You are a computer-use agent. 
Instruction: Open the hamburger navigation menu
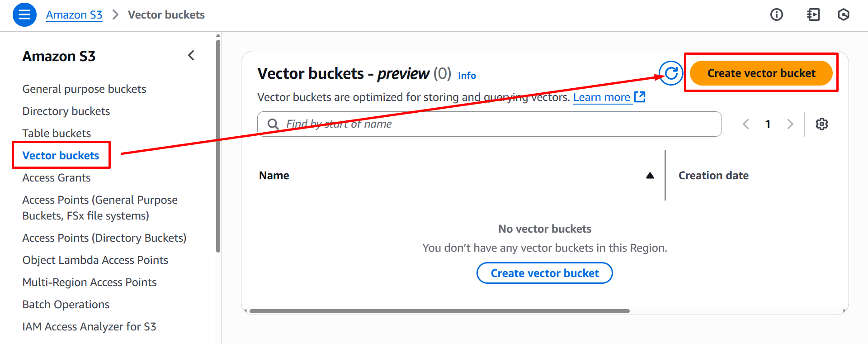pos(24,15)
